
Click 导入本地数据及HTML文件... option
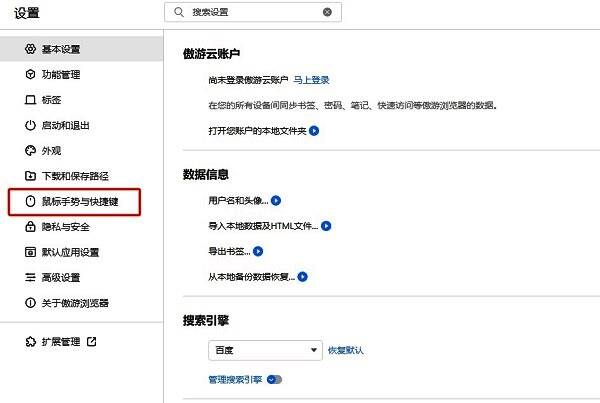(263, 226)
